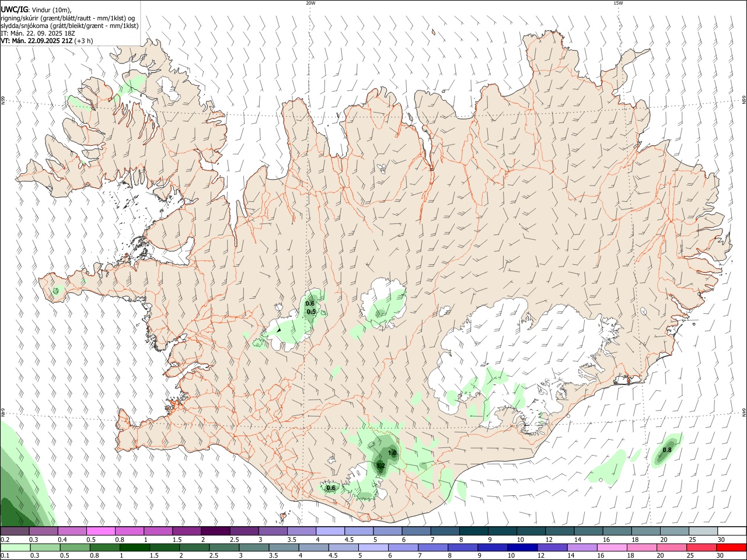Click the "64N" latitude label on the right edge
747x560 pixels.
744,412
